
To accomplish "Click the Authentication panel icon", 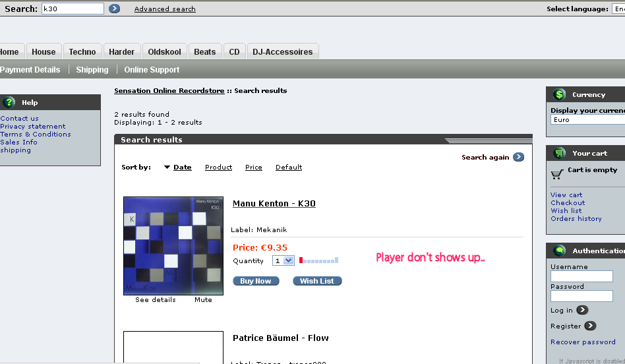I will 560,251.
